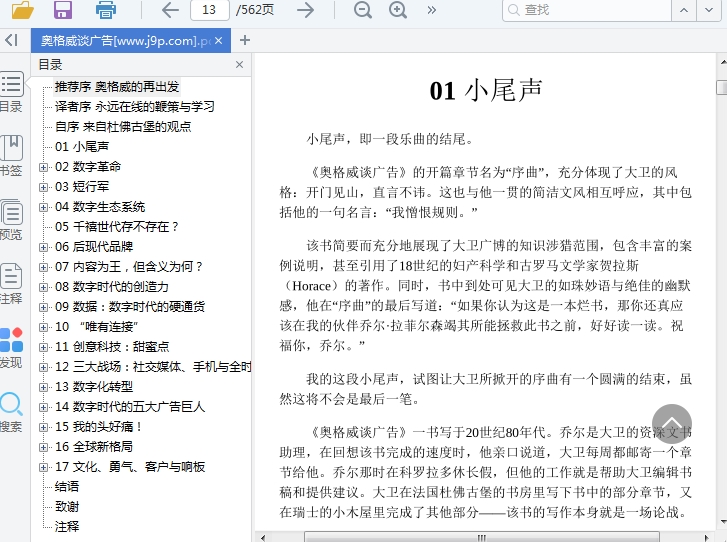Open file using the folder icon
The image size is (727, 542).
coord(22,10)
